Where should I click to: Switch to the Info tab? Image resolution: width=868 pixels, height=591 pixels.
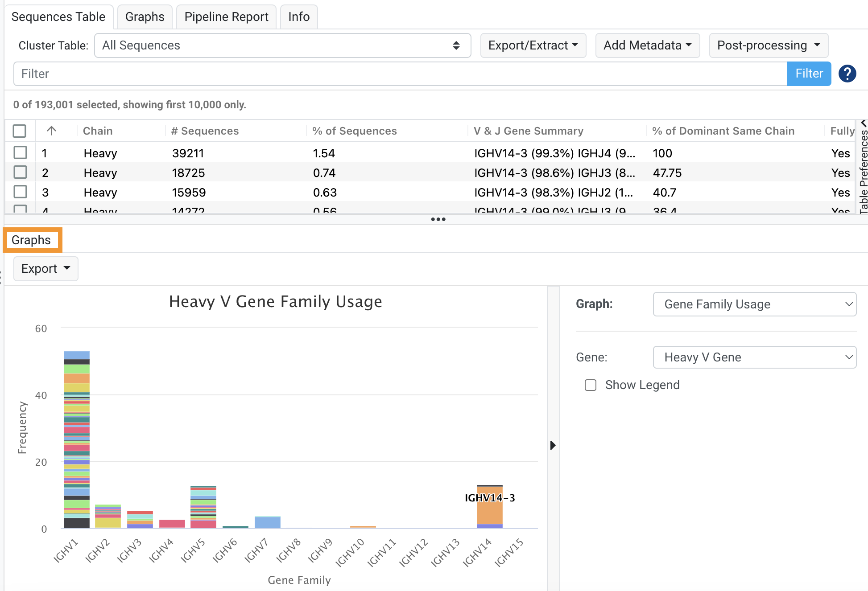point(298,16)
